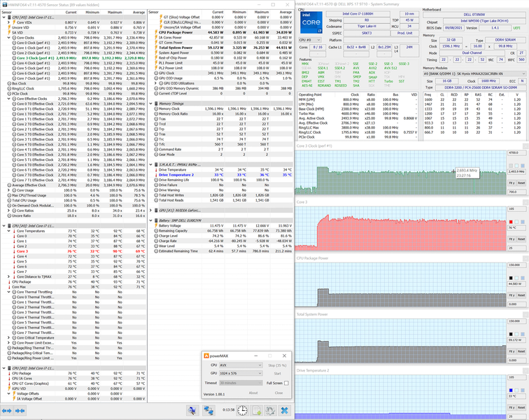Image resolution: width=529 pixels, height=420 pixels.
Task: Collapse the Core Clocks tree group
Action: coord(9,38)
